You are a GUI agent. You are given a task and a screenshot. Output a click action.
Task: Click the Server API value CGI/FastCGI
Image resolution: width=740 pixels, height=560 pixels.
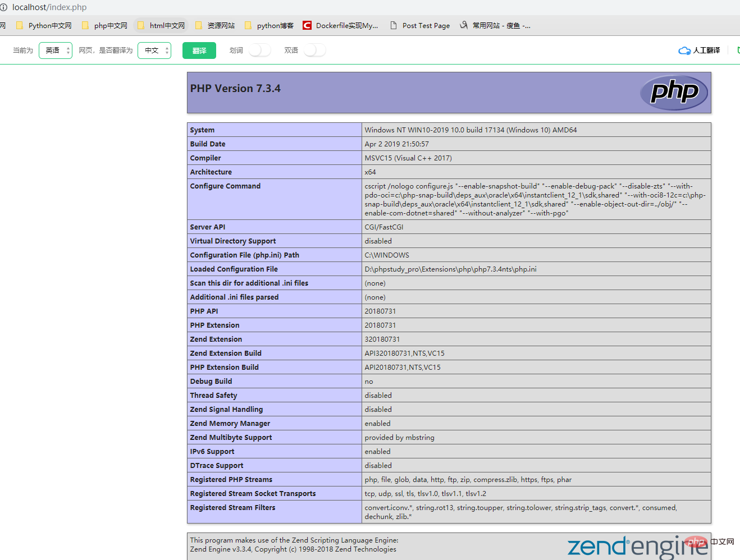pyautogui.click(x=384, y=227)
